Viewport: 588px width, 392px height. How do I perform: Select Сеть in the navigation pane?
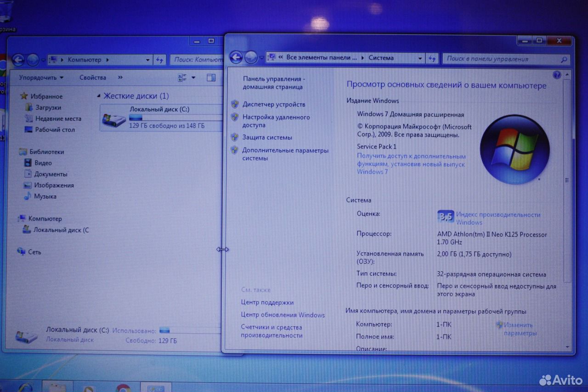(x=34, y=252)
